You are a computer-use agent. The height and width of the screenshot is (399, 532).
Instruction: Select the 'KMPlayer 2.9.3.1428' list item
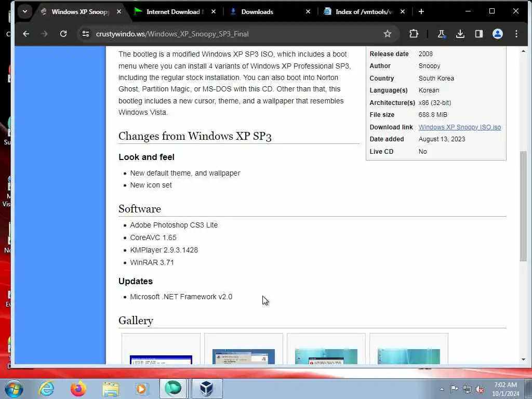click(x=164, y=250)
